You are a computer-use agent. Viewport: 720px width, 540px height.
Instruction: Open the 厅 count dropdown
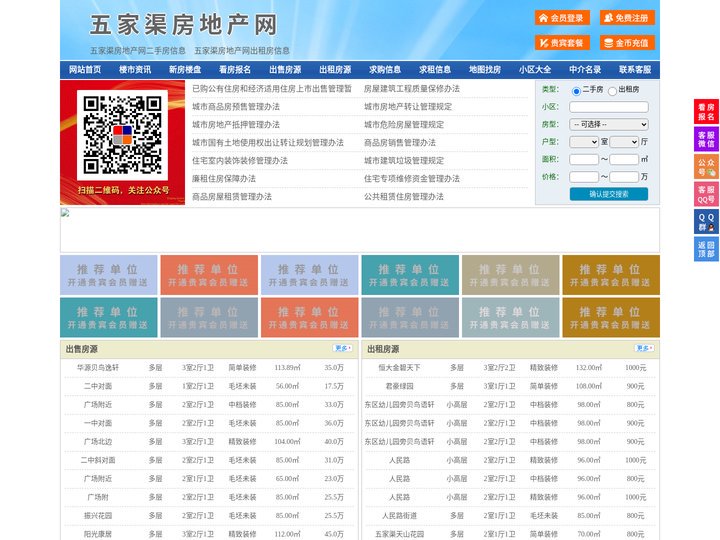coord(624,142)
